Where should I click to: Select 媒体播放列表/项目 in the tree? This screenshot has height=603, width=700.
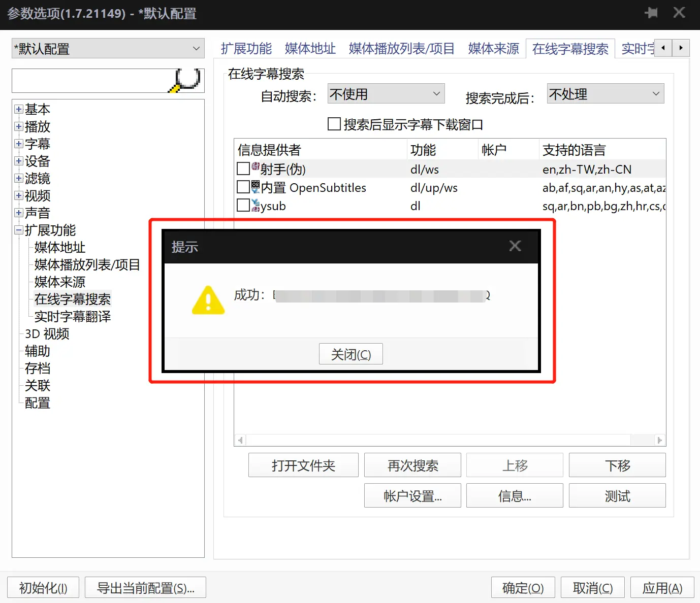pyautogui.click(x=87, y=264)
